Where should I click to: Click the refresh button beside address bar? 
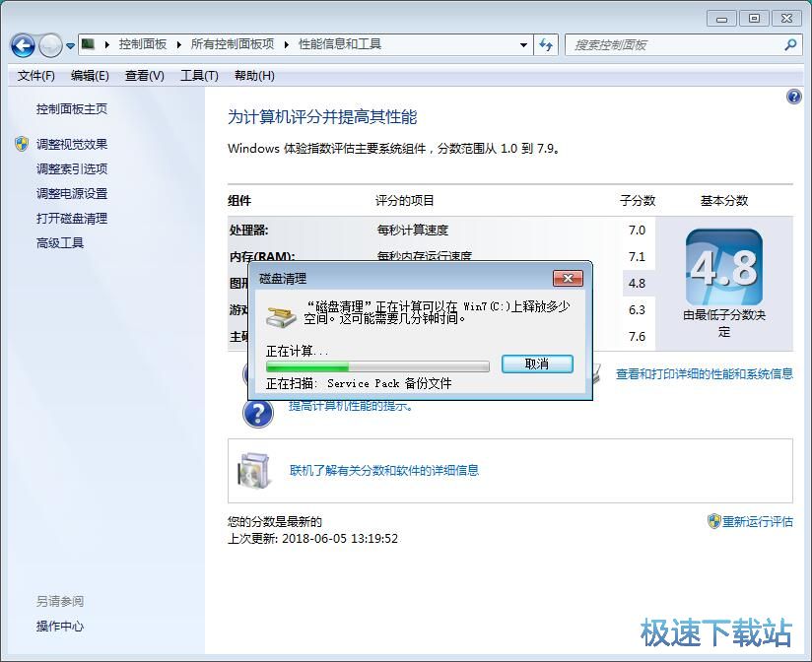546,45
